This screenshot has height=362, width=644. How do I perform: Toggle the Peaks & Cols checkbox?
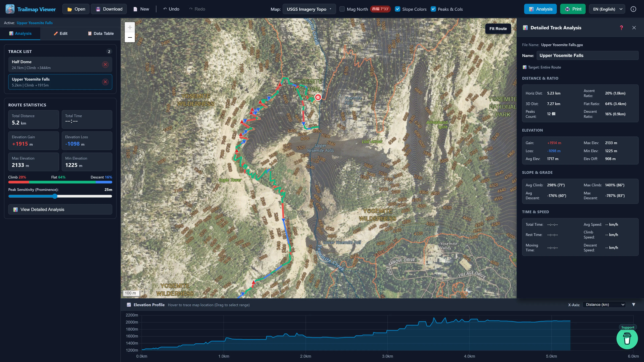point(433,9)
